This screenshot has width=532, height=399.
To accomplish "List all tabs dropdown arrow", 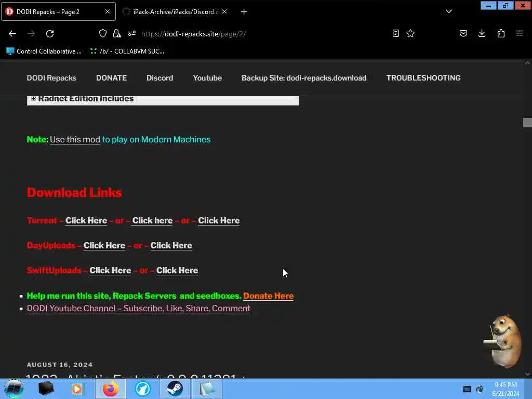I will (x=449, y=11).
